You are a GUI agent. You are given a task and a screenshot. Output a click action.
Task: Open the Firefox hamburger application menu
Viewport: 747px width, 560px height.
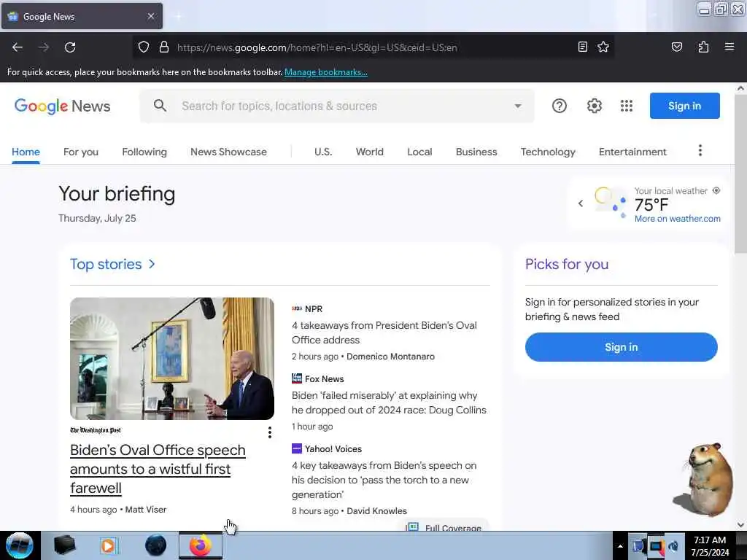[729, 47]
